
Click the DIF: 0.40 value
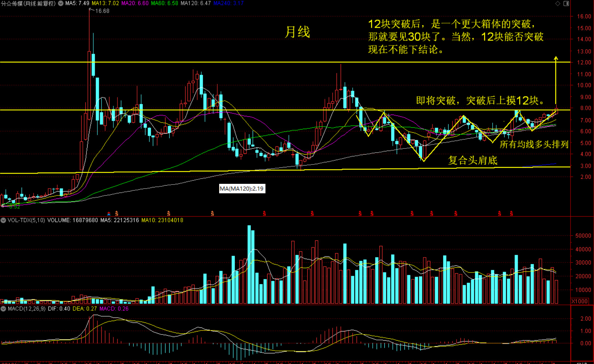coord(59,309)
